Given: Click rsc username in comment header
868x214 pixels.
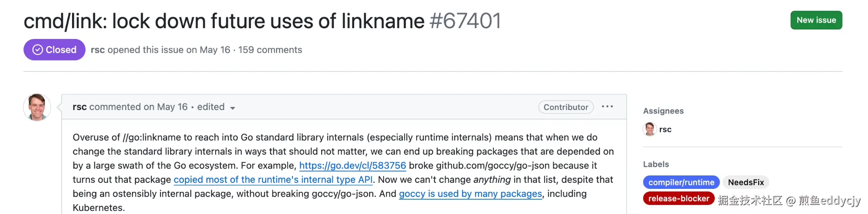Looking at the screenshot, I should pyautogui.click(x=79, y=107).
